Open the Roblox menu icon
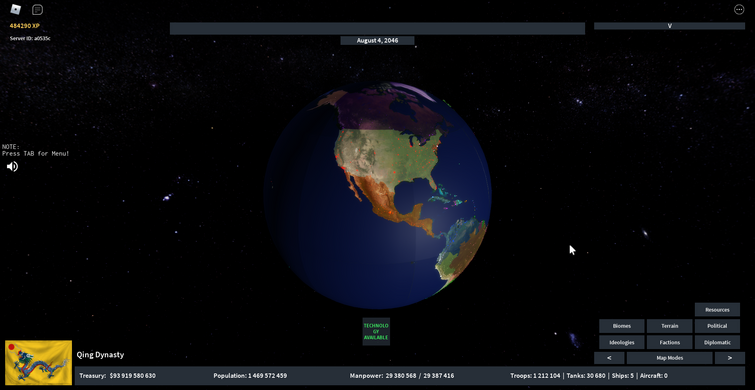This screenshot has height=390, width=755. (16, 9)
